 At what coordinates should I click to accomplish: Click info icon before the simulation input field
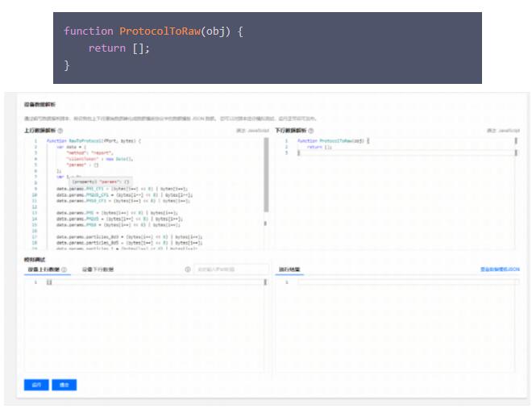click(188, 269)
